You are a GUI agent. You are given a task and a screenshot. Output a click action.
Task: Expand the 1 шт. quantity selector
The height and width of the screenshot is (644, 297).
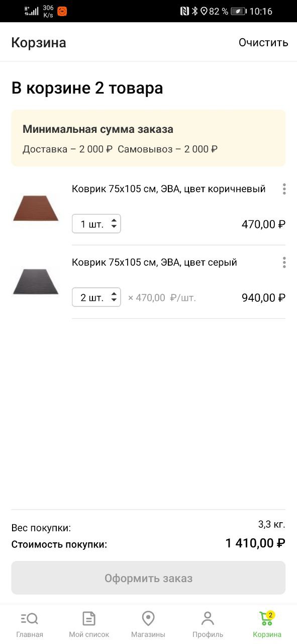[96, 224]
